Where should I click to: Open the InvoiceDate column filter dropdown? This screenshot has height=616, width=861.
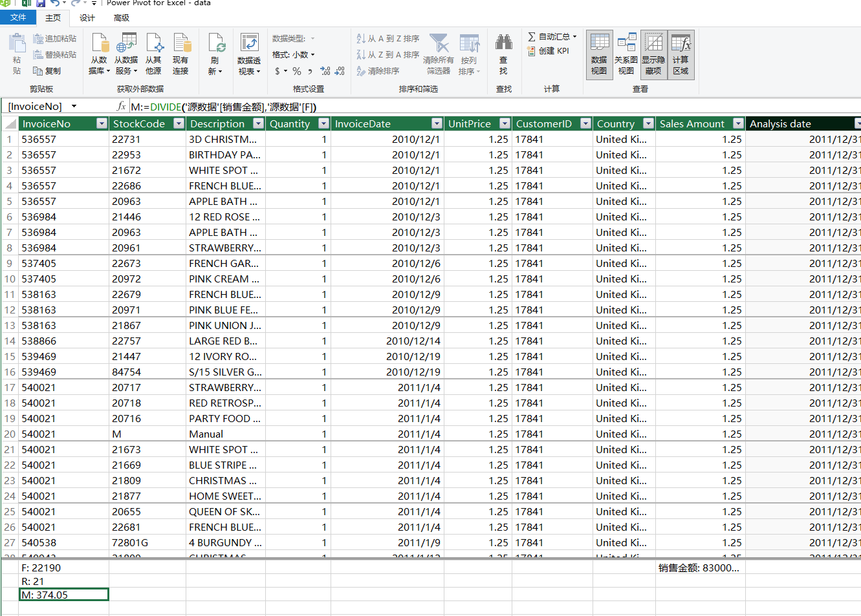437,123
